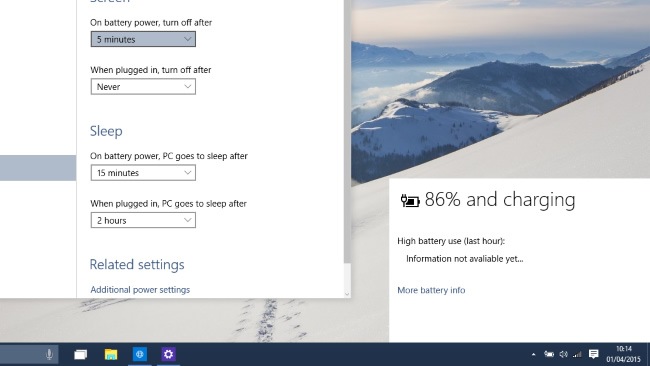
Task: Open Additional power settings link
Action: [x=140, y=290]
